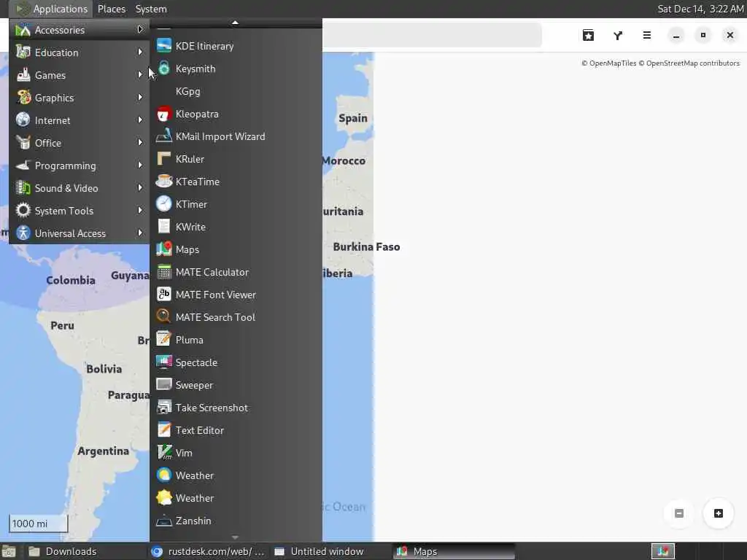Switch to Downloads window in taskbar
747x560 pixels.
[x=85, y=551]
